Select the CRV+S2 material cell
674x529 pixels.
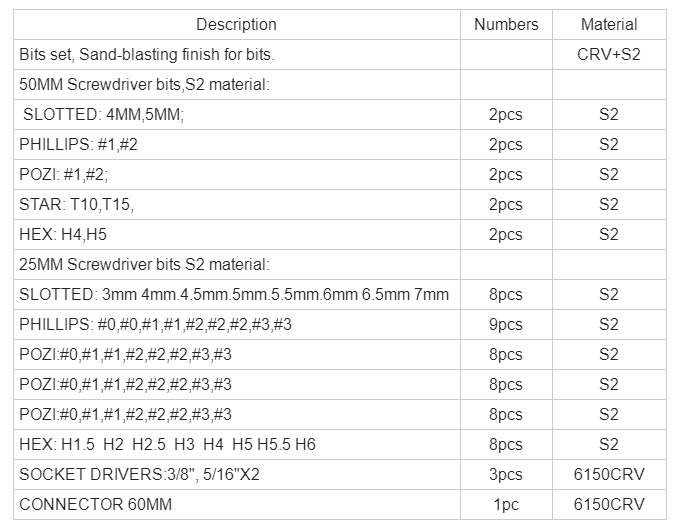coord(609,55)
